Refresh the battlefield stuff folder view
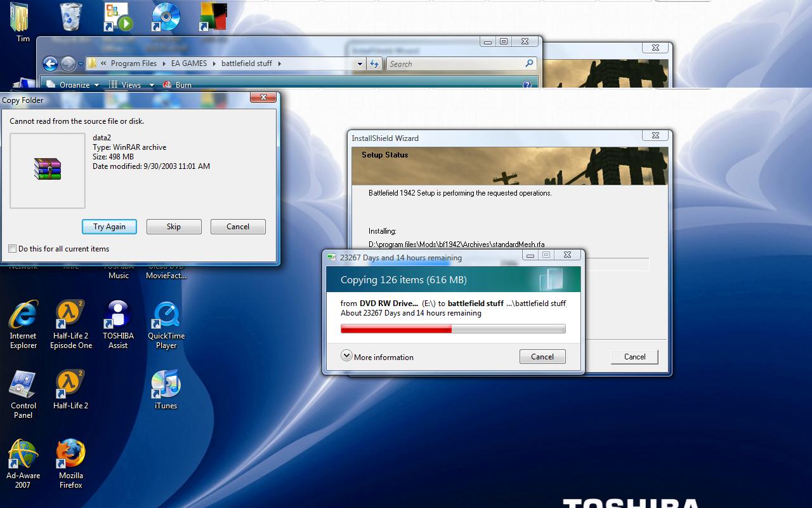This screenshot has width=812, height=508. tap(374, 63)
